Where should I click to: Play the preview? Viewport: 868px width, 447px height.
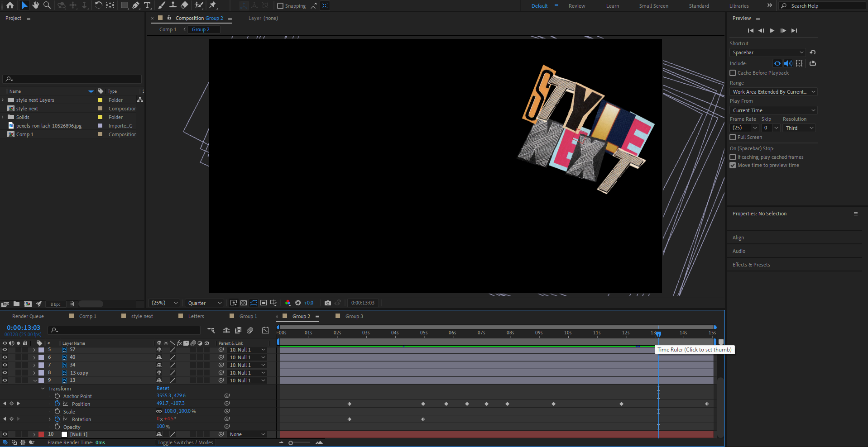pyautogui.click(x=772, y=30)
